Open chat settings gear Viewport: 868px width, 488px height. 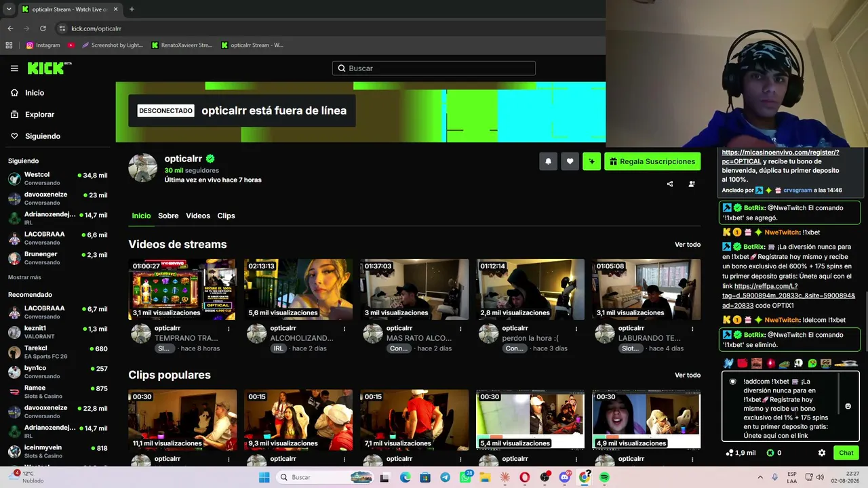[822, 453]
